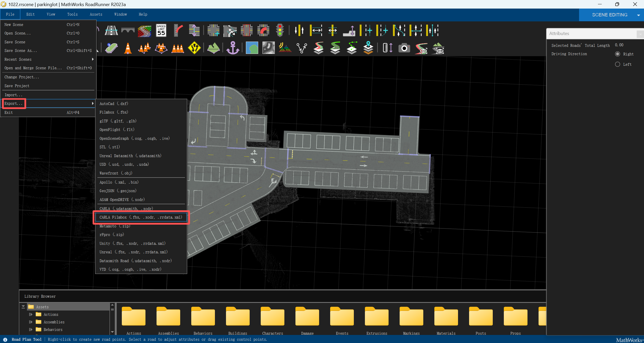The width and height of the screenshot is (644, 343).
Task: Open the Tools menu
Action: pos(72,14)
